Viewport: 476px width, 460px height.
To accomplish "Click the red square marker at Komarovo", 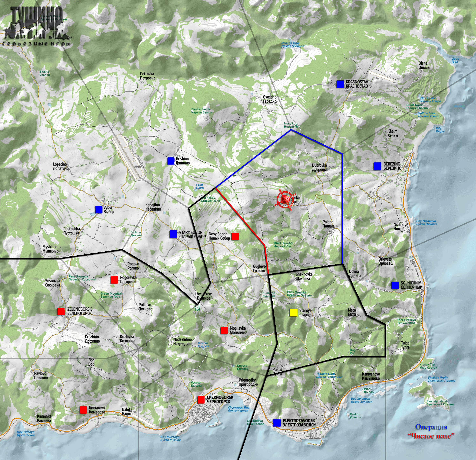I will coord(83,410).
